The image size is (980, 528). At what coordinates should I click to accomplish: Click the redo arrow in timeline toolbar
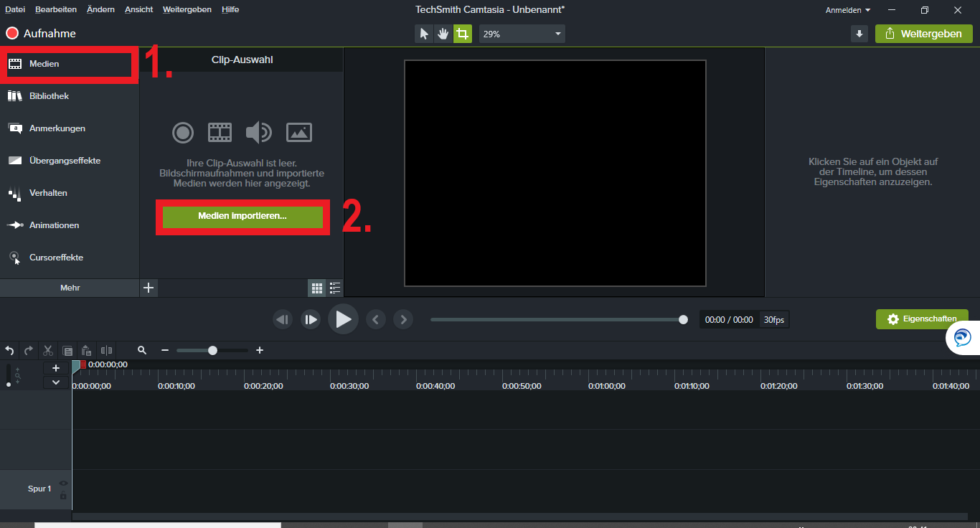click(x=29, y=351)
